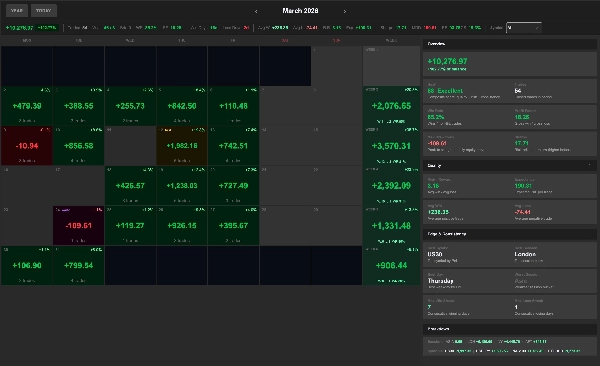This screenshot has height=366, width=600.
Task: Open day with +110.48 profit
Action: (x=233, y=106)
